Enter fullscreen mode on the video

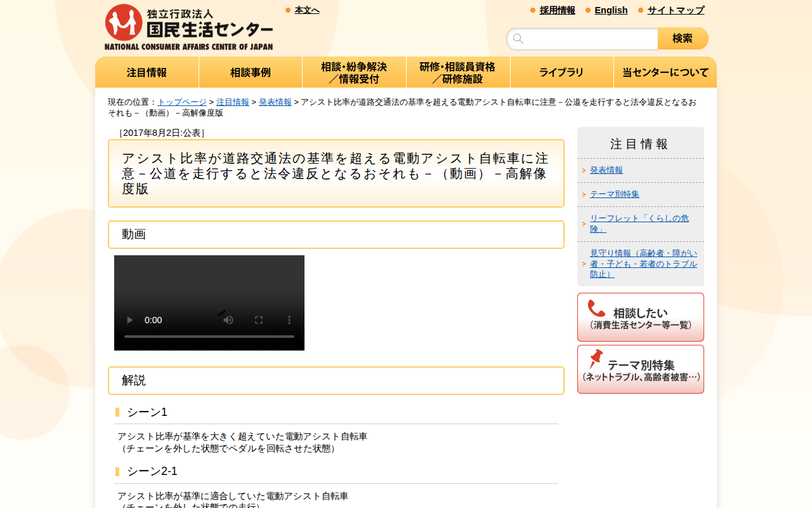pos(259,320)
